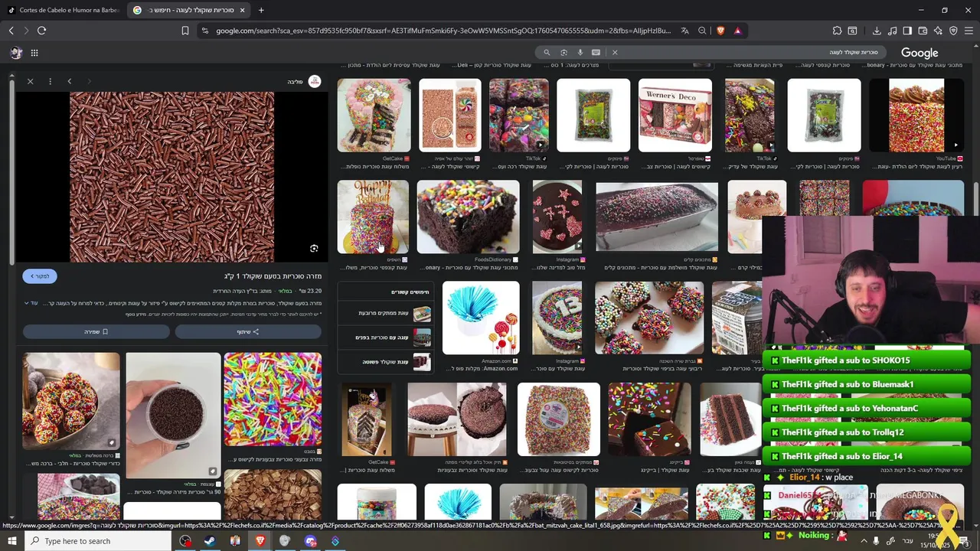Open the Google apps grid icon
The height and width of the screenshot is (551, 980).
point(34,53)
